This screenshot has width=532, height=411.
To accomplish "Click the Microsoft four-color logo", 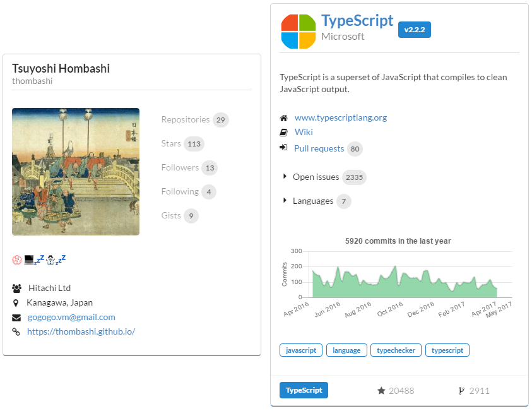I will pyautogui.click(x=299, y=32).
